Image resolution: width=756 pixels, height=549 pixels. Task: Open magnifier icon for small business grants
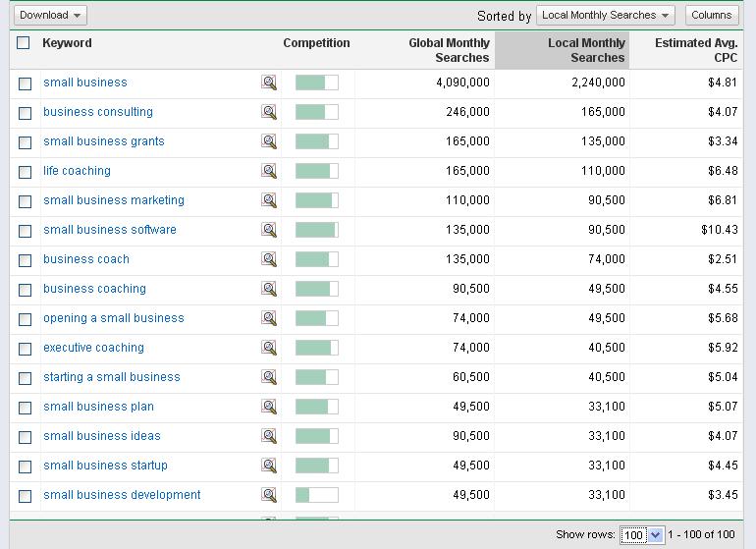(x=269, y=141)
